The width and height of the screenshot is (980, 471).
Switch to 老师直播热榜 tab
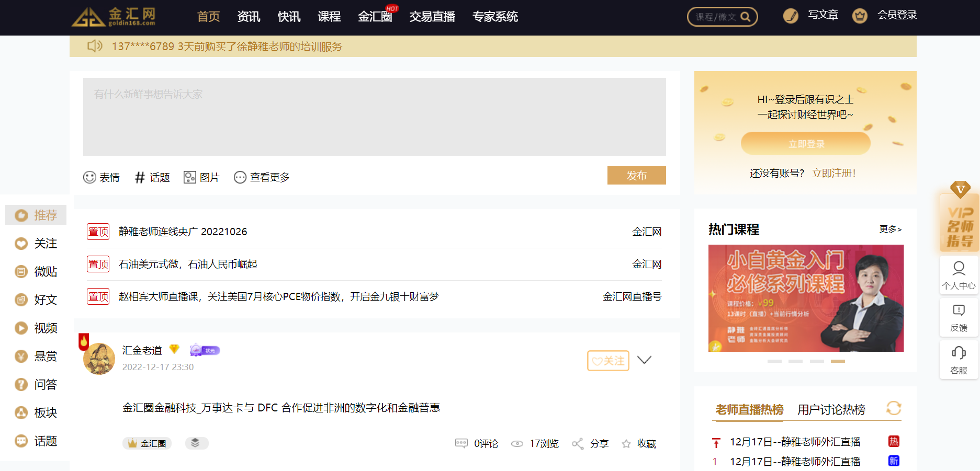tap(749, 409)
